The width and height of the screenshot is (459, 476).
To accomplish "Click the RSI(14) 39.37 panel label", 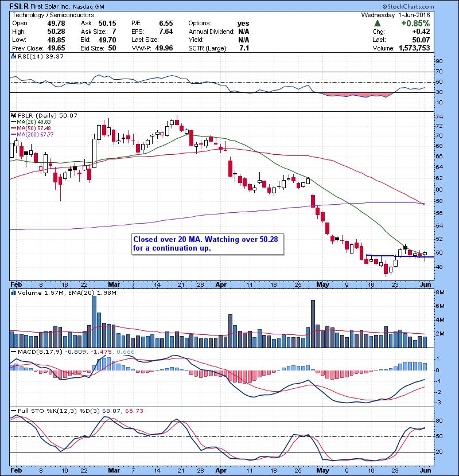I will (x=40, y=56).
